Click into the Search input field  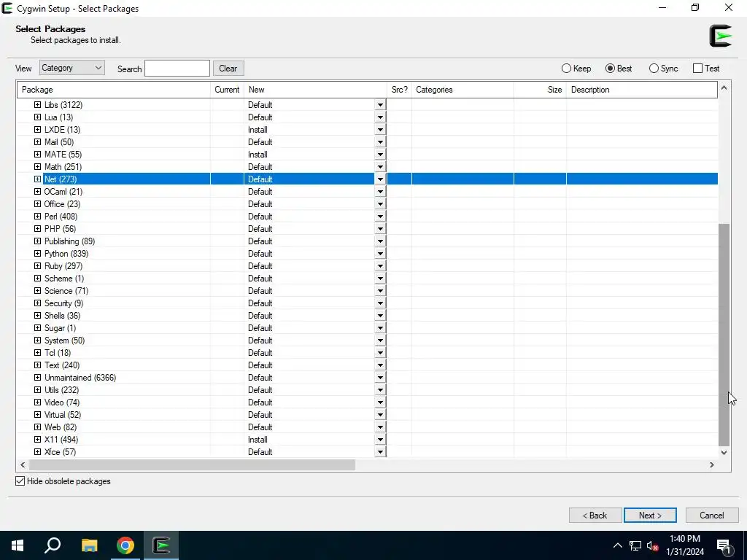(177, 68)
